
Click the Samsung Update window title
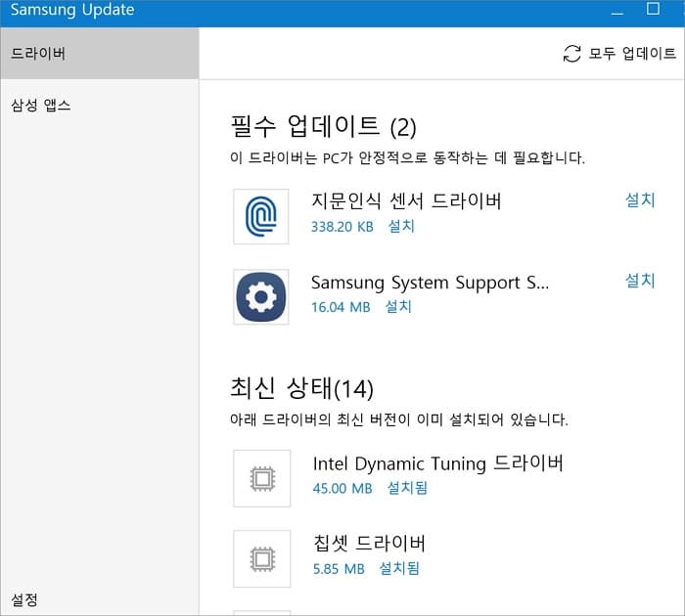point(72,10)
